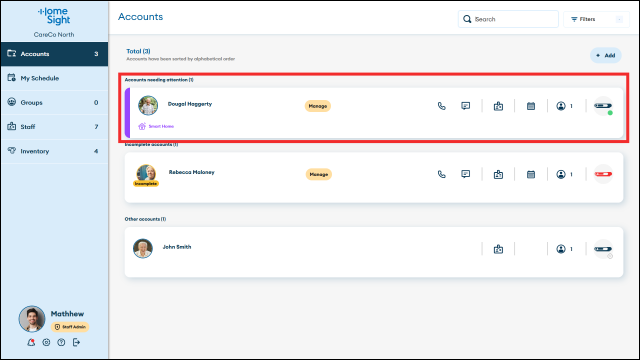The height and width of the screenshot is (360, 640).
Task: Click Manage for Dougal Haggerty
Action: (x=318, y=106)
